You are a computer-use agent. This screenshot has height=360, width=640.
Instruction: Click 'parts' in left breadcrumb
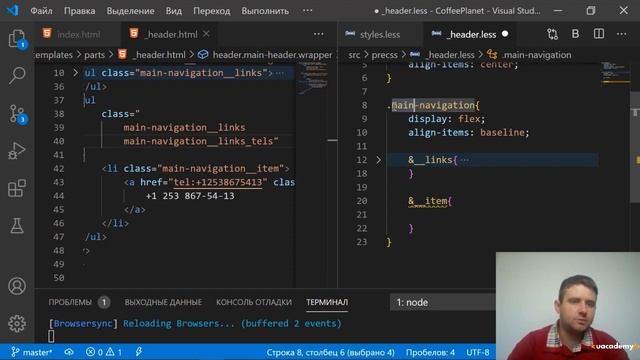pyautogui.click(x=94, y=55)
